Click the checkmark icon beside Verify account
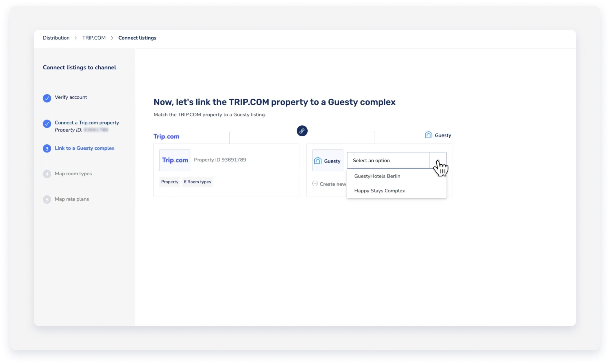This screenshot has height=364, width=610. (x=47, y=98)
